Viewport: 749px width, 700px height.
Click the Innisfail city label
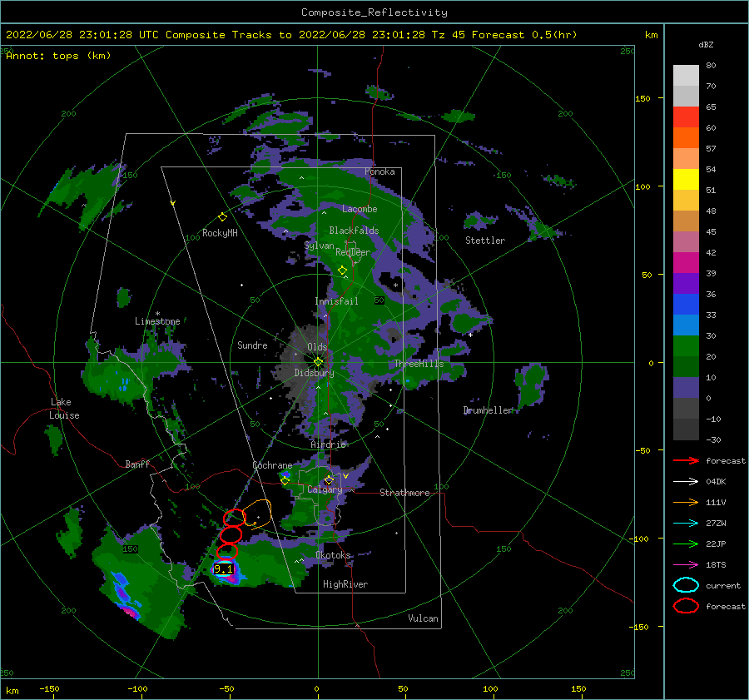pos(336,301)
